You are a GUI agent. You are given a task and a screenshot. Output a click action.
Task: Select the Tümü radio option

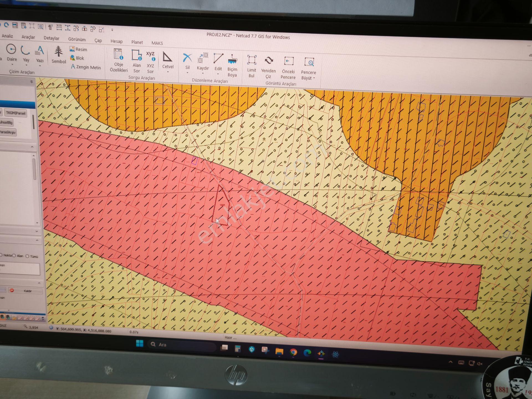coord(32,256)
